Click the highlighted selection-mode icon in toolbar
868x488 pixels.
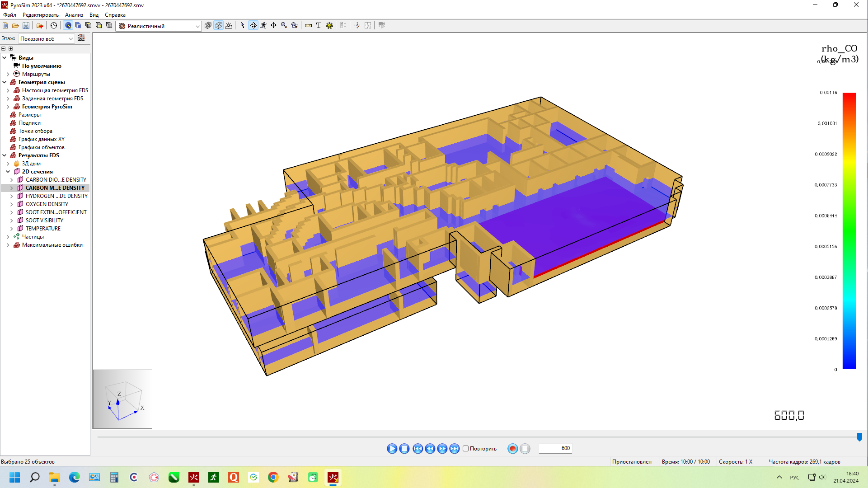(x=68, y=26)
